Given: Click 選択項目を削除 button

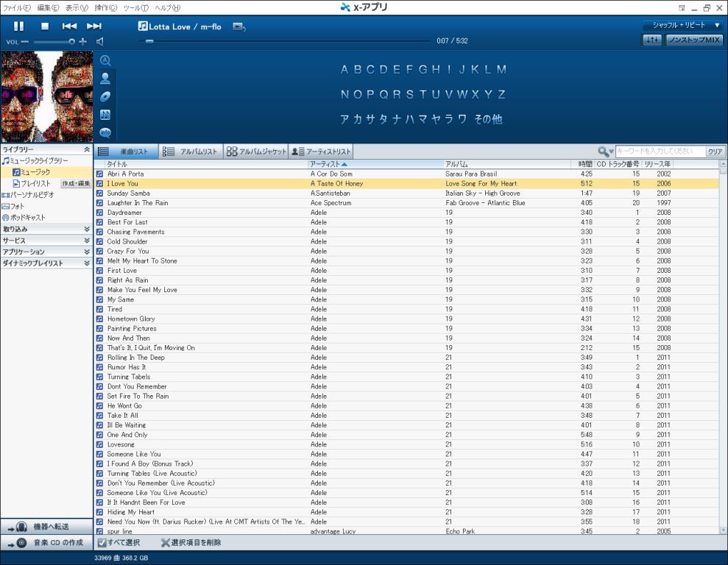Looking at the screenshot, I should [x=191, y=542].
